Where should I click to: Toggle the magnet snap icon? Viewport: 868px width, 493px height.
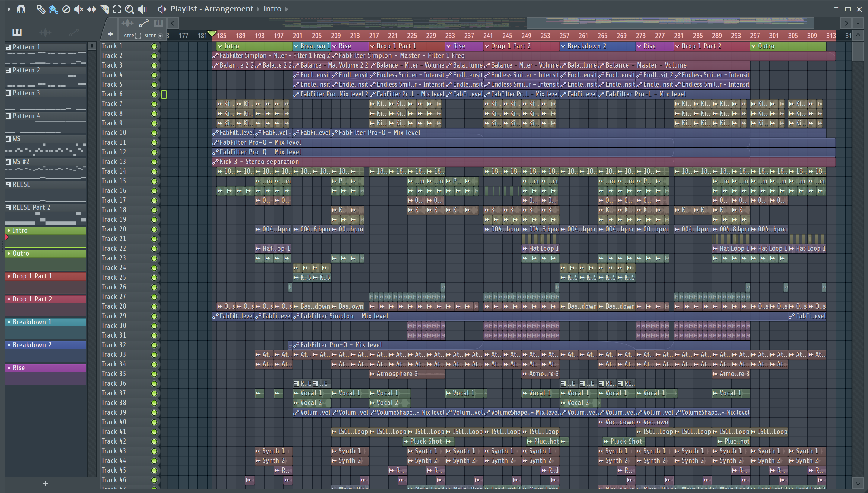tap(21, 9)
